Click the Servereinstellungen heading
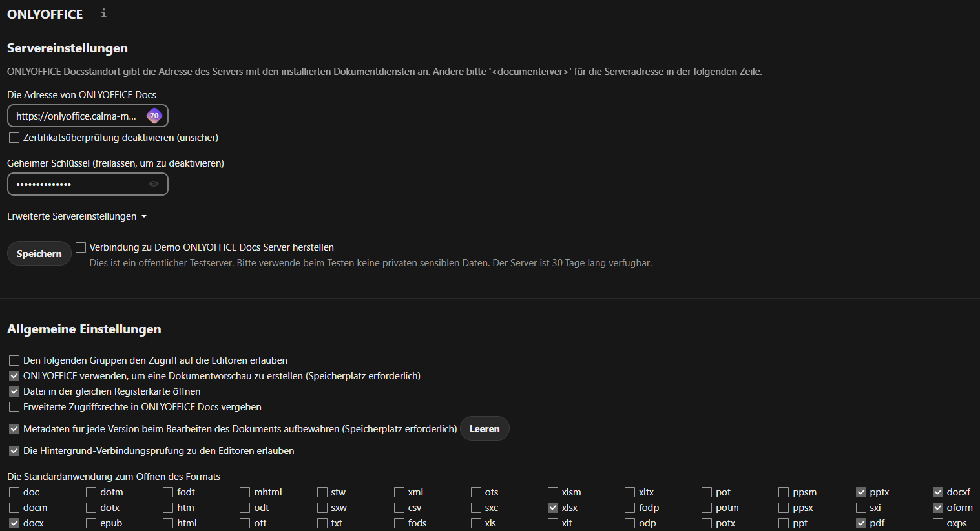Screen dimensions: 980x531 (67, 48)
